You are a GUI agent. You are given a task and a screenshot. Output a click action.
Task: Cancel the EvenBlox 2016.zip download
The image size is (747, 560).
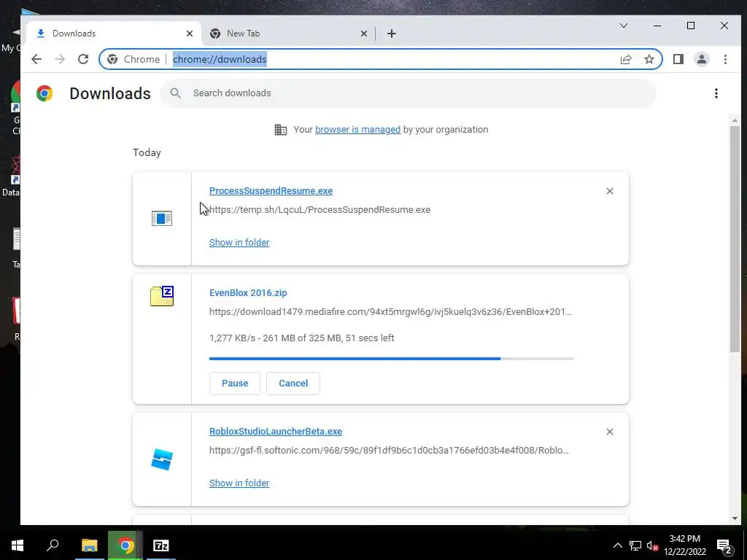pyautogui.click(x=293, y=384)
